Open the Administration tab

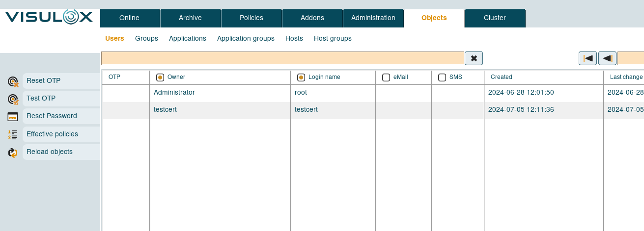click(373, 18)
